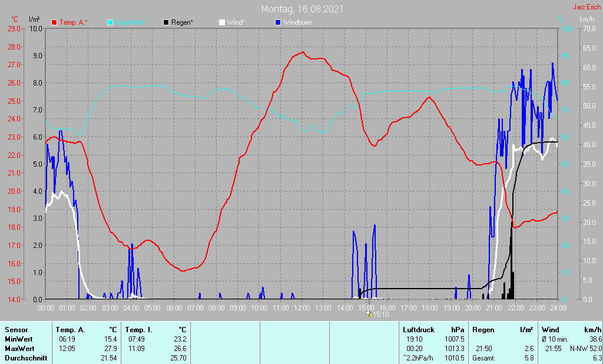This screenshot has width=603, height=364.
Task: Click the indoor minimum value '23.2'
Action: pyautogui.click(x=180, y=339)
